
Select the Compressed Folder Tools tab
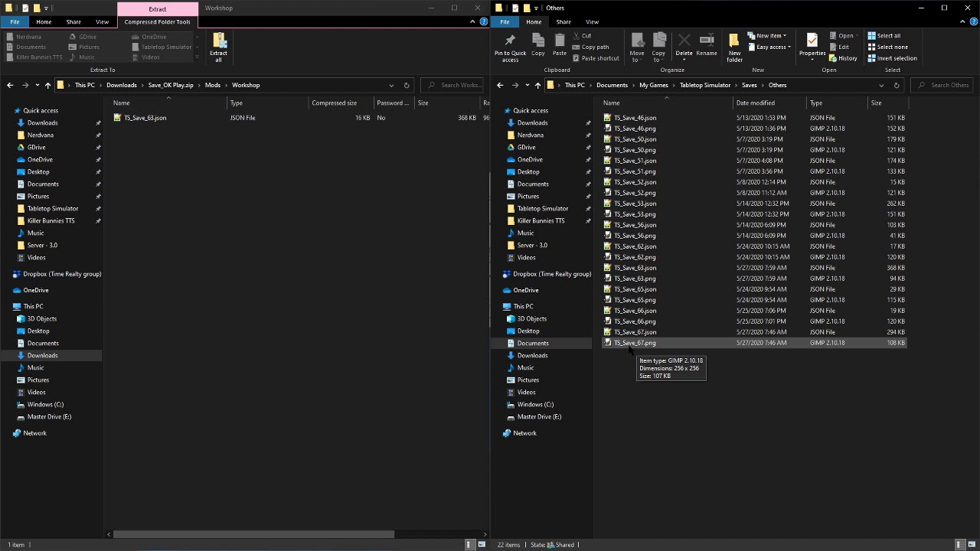[157, 21]
